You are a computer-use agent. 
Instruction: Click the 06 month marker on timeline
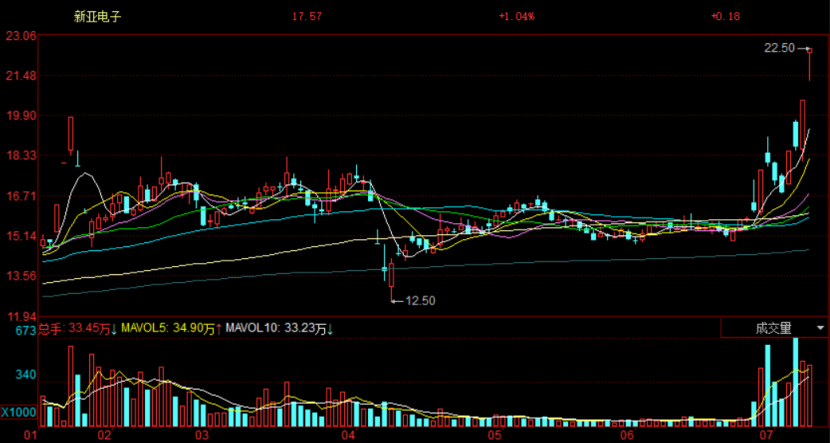tap(628, 436)
